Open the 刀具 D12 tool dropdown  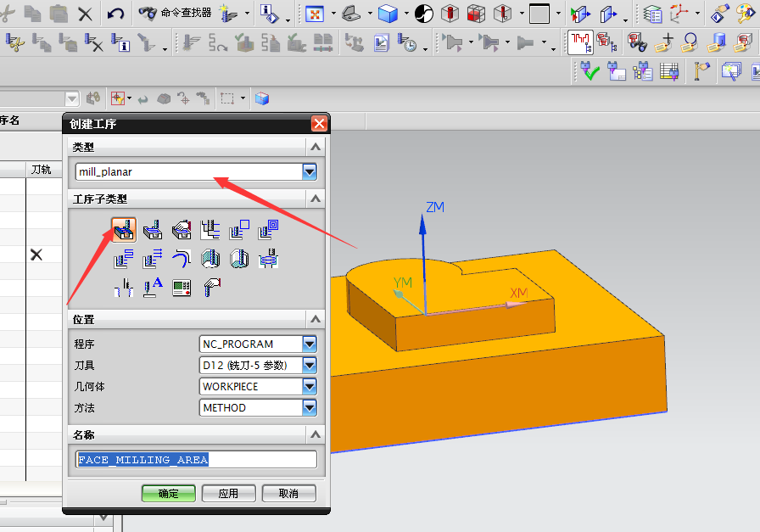[310, 365]
